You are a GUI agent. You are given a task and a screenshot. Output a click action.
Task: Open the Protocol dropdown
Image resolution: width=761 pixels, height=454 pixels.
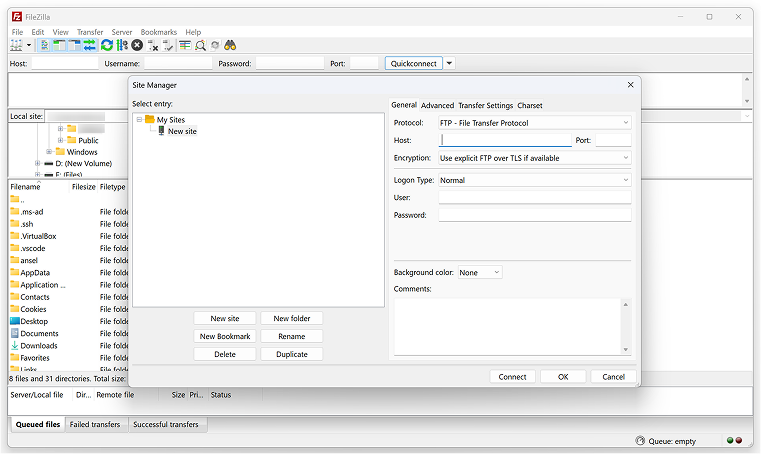535,123
